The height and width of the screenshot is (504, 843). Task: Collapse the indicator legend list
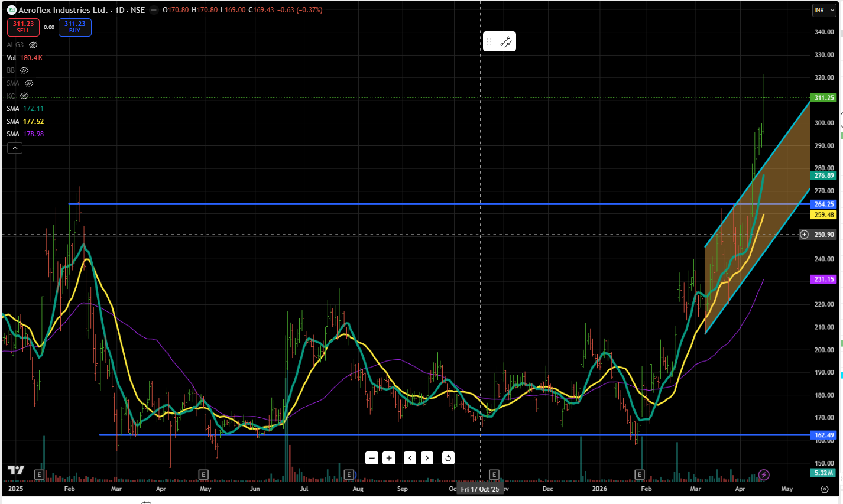15,148
